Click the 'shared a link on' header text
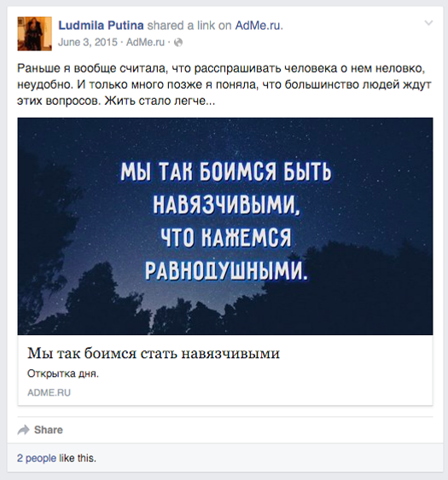Image resolution: width=448 pixels, height=480 pixels. [x=189, y=26]
